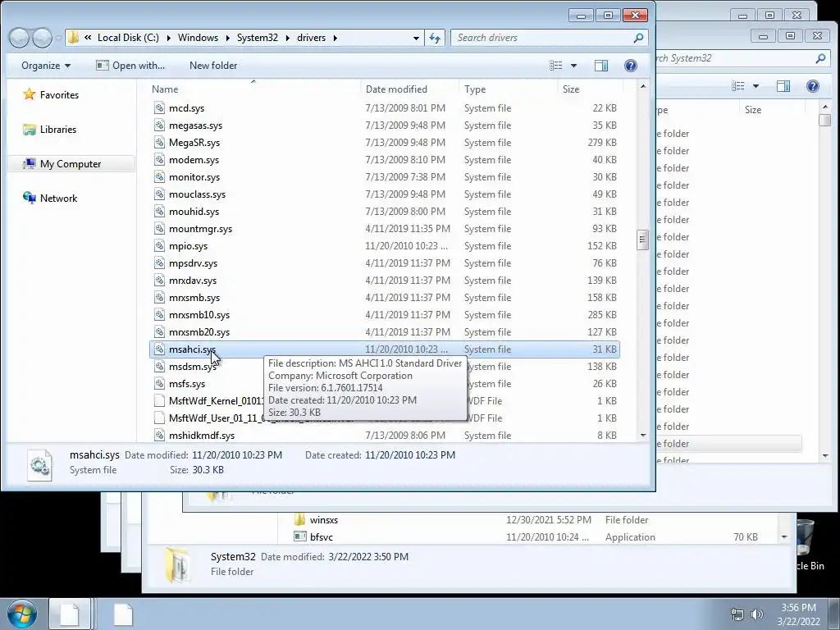Image resolution: width=840 pixels, height=630 pixels.
Task: Select the My Computer icon in sidebar
Action: [x=29, y=164]
